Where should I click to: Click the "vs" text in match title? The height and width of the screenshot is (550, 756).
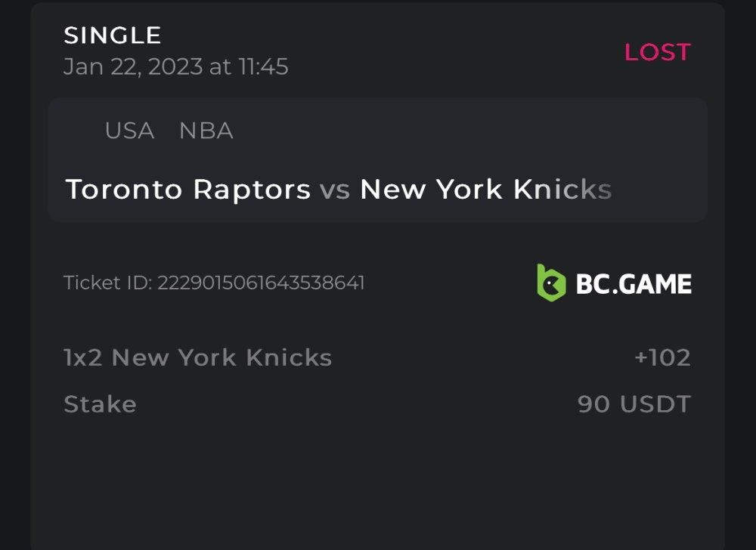tap(335, 190)
